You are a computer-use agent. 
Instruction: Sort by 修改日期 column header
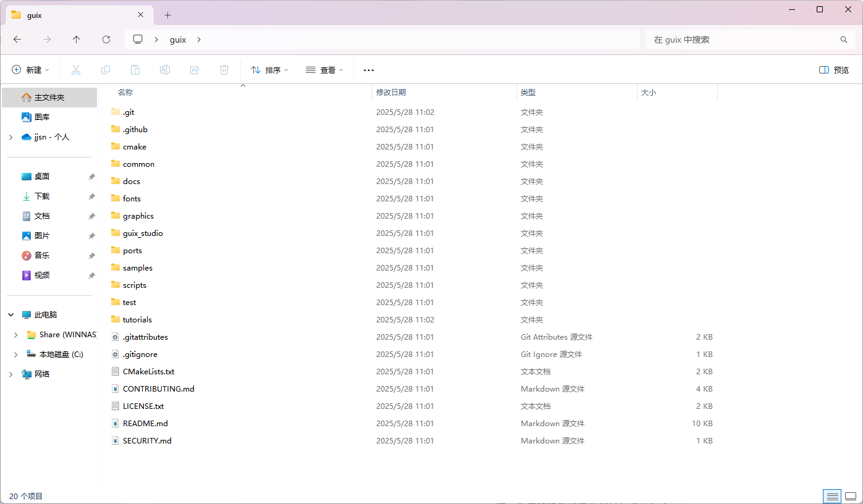tap(391, 93)
